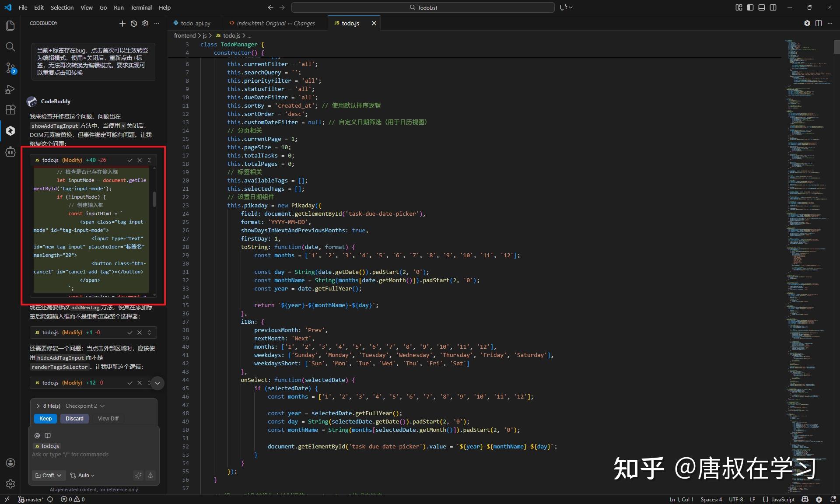This screenshot has height=504, width=840.
Task: Open the Search view in activity bar
Action: (10, 47)
